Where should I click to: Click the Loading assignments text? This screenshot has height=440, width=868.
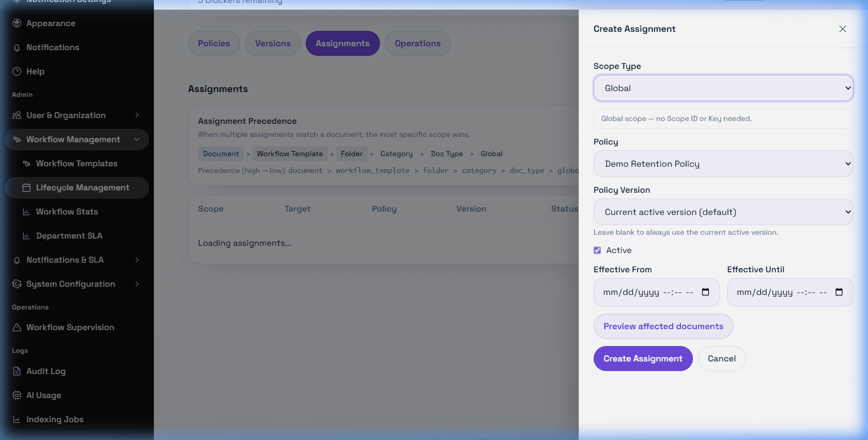[244, 243]
